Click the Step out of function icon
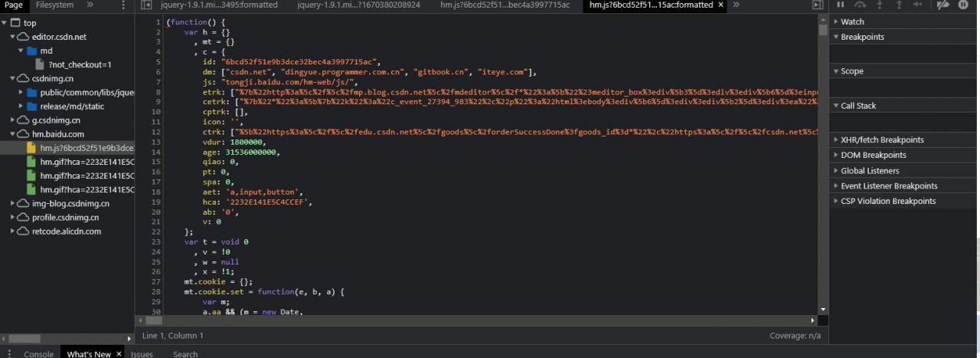 pyautogui.click(x=899, y=5)
